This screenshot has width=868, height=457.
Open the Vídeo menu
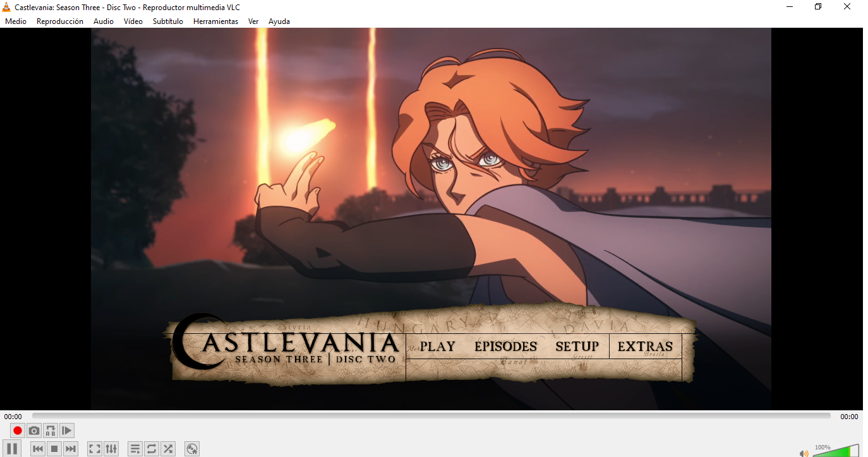pos(133,21)
